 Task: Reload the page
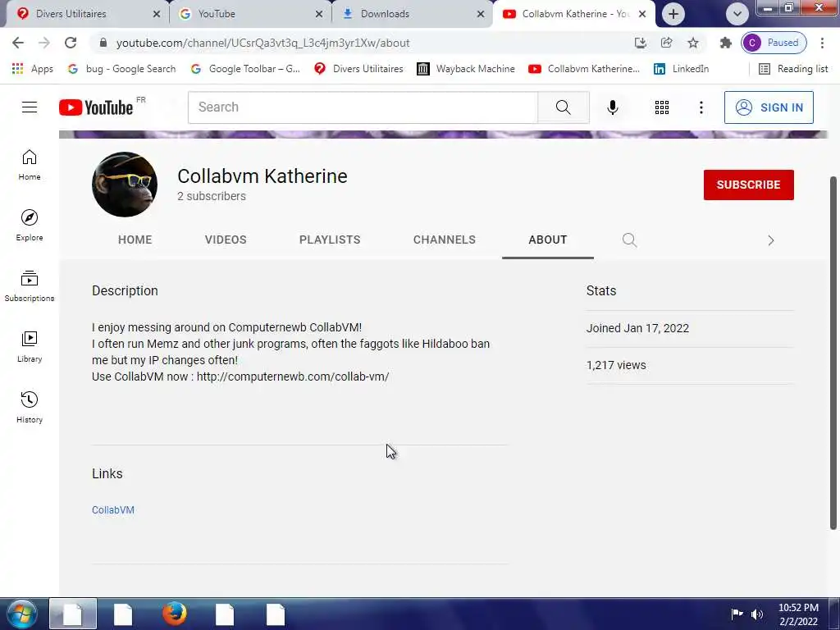71,43
